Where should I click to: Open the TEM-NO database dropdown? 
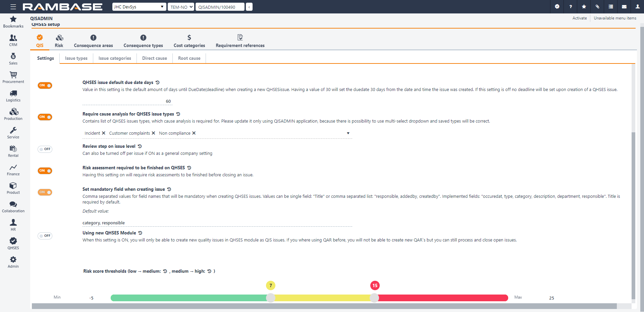pos(181,7)
